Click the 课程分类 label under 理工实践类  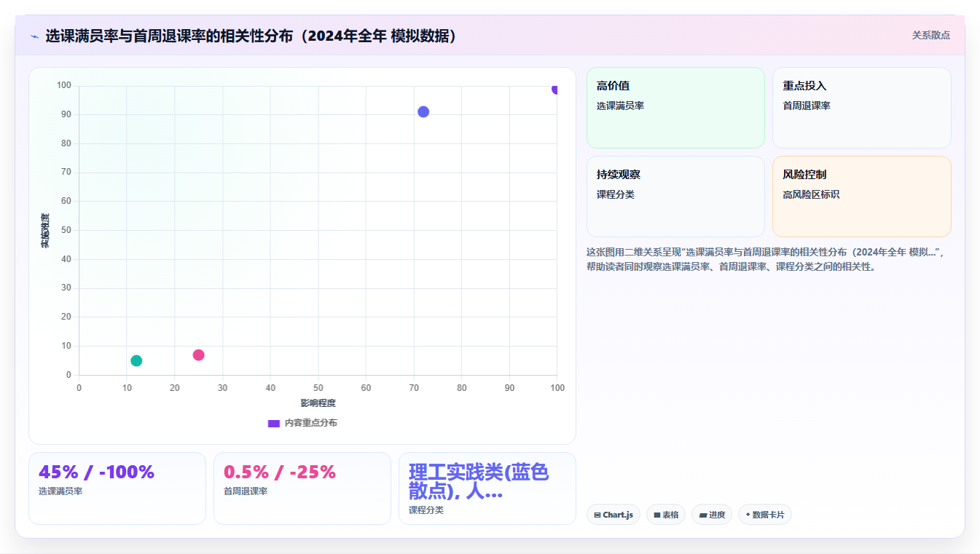tap(426, 510)
